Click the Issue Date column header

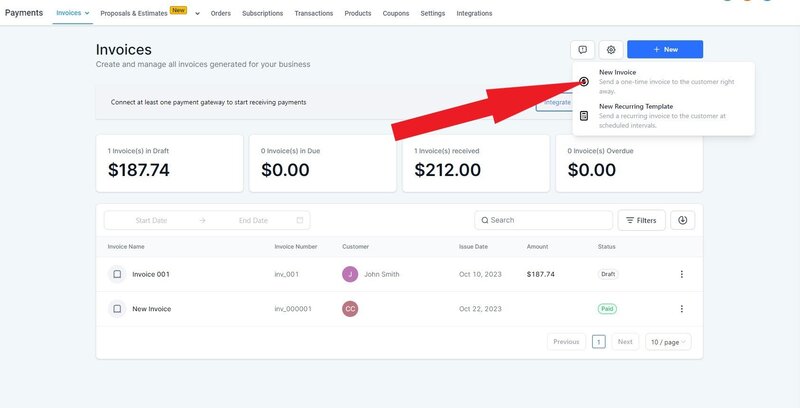click(473, 247)
